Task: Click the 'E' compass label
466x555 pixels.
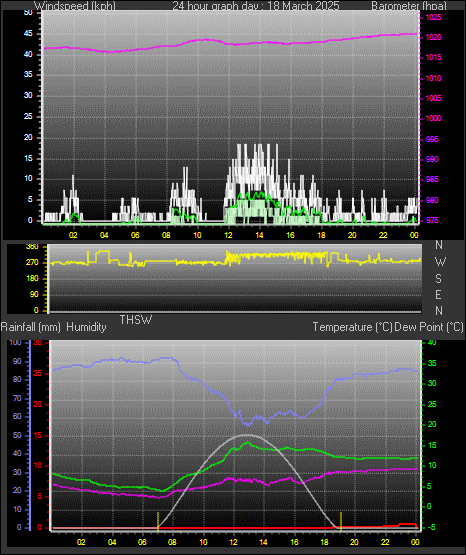Action: click(438, 294)
